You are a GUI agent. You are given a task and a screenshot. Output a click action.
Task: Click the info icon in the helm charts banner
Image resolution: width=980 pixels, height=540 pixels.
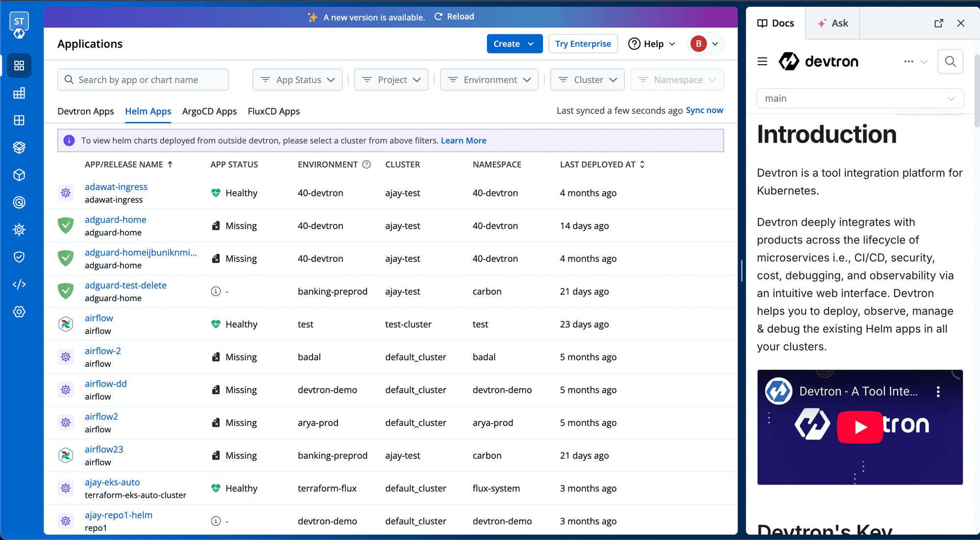tap(69, 141)
